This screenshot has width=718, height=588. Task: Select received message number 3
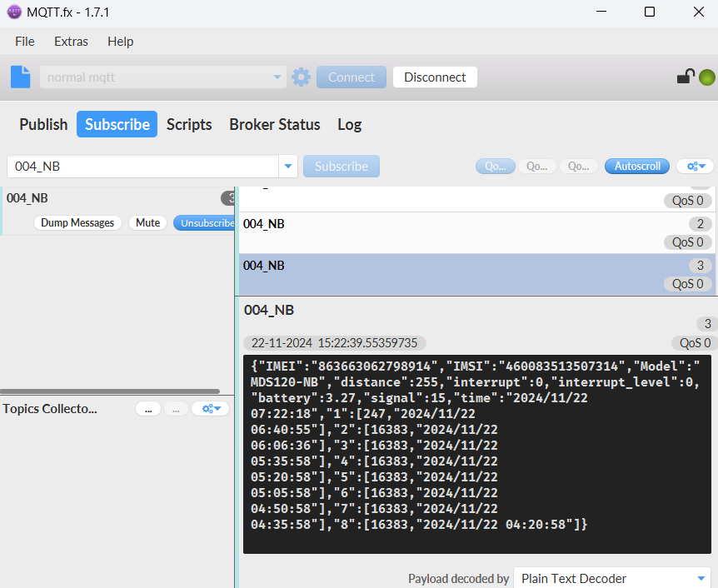pyautogui.click(x=477, y=274)
